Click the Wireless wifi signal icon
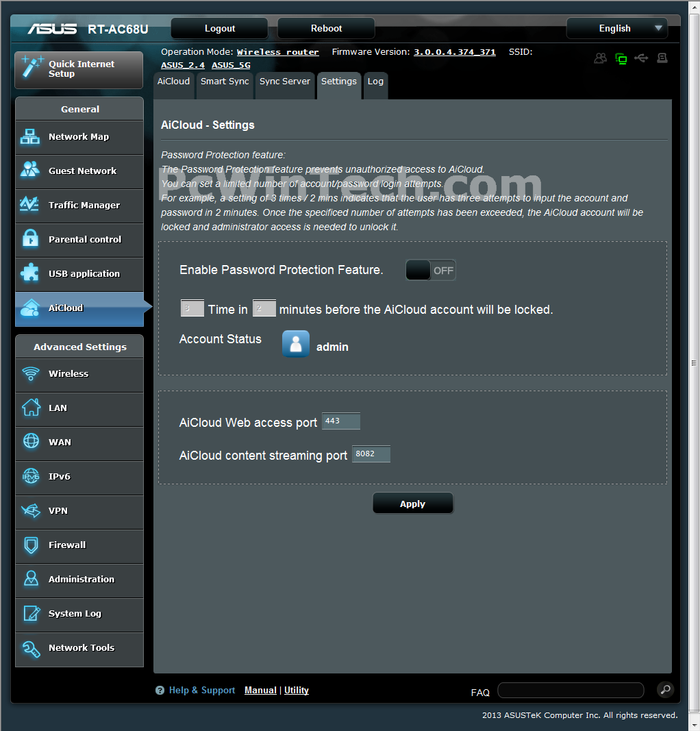The height and width of the screenshot is (731, 700). click(31, 373)
